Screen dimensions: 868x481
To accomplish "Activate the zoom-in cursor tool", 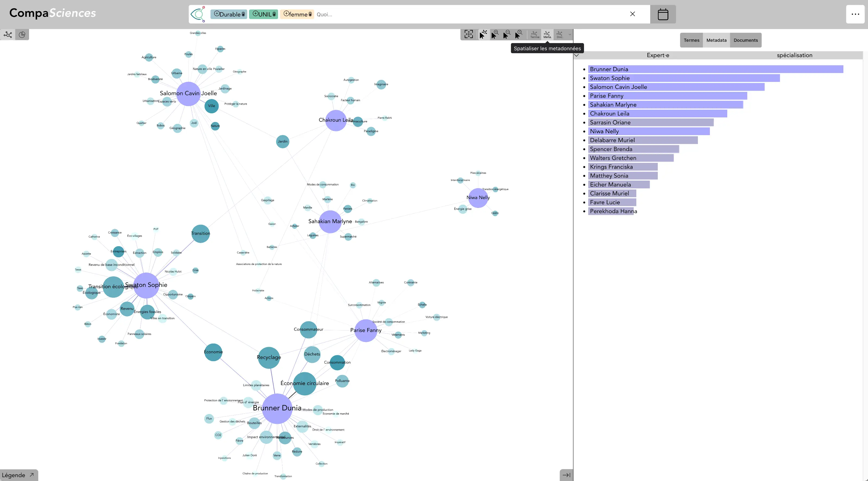I will 495,34.
